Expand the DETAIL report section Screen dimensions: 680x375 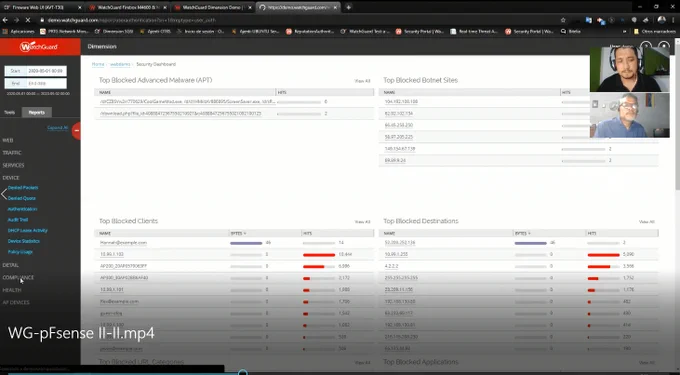(10, 265)
